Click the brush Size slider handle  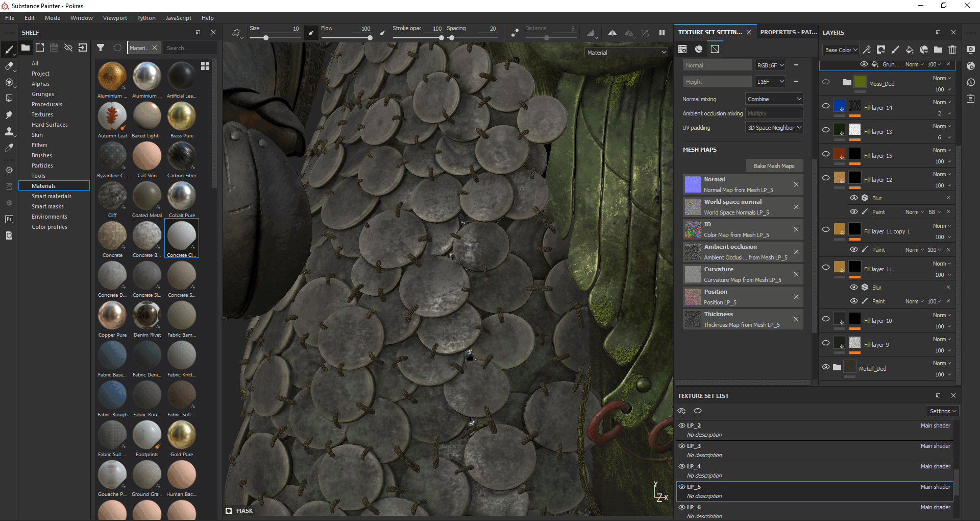266,38
